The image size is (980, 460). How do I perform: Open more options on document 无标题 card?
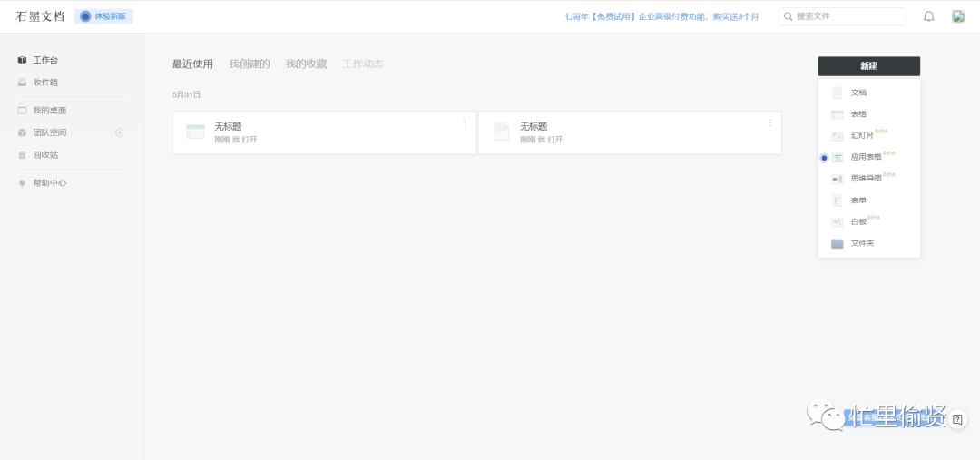770,123
